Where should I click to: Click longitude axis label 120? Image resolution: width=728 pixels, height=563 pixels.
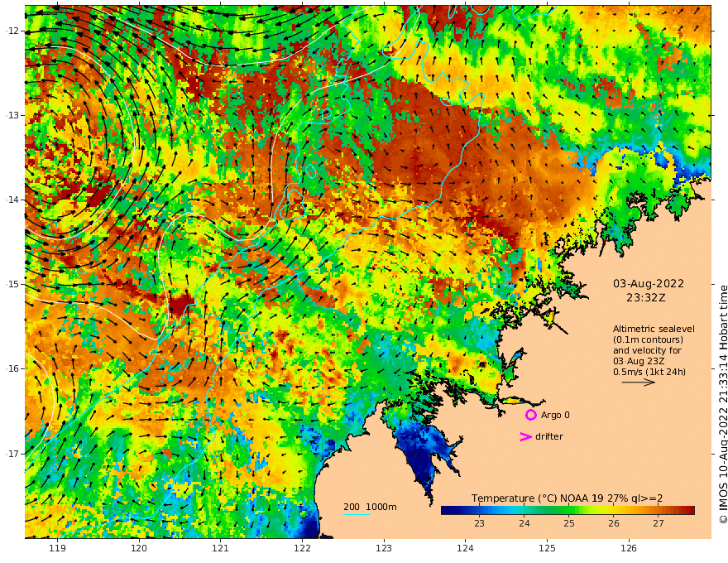pos(139,549)
